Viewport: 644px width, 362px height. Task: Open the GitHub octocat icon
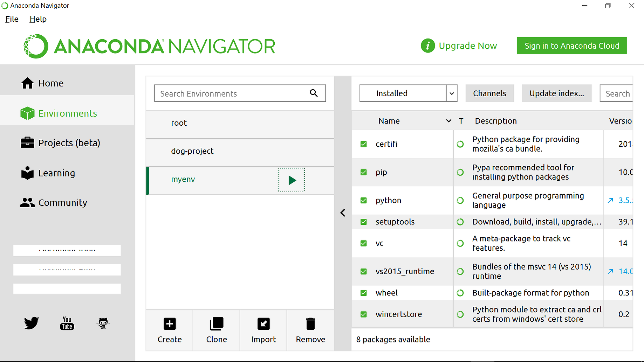coord(103,323)
